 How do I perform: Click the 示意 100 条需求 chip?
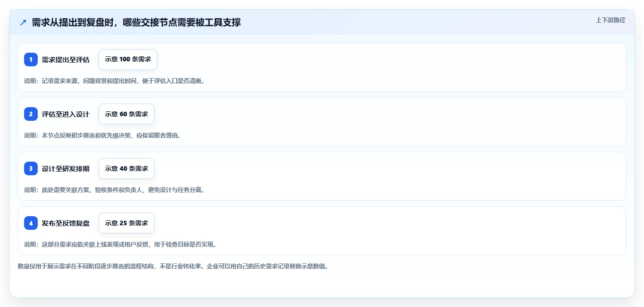coord(128,59)
